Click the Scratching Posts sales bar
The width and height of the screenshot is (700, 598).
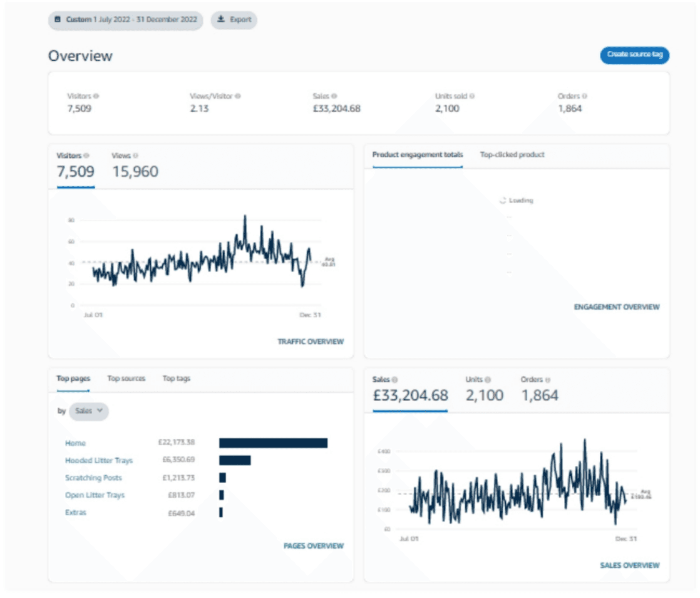click(x=223, y=478)
